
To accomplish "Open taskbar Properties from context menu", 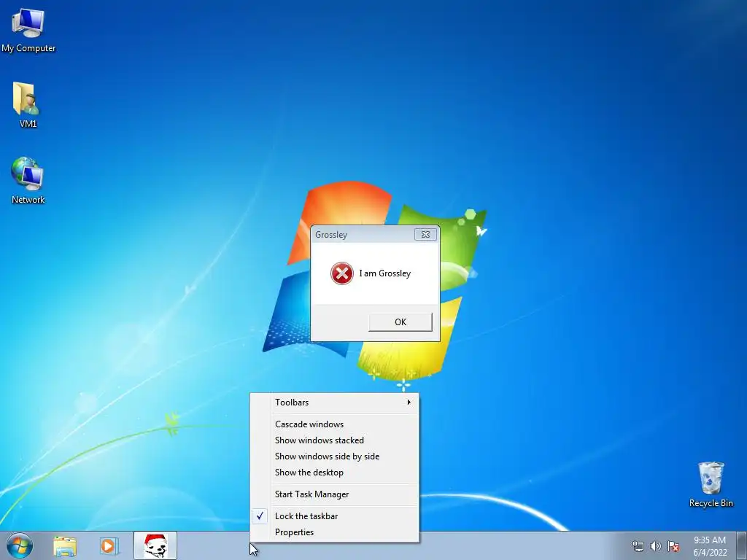I will click(x=334, y=532).
